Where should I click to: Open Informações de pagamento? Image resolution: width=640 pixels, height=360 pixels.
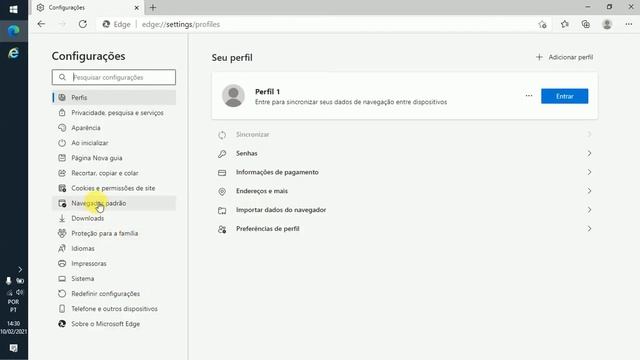(404, 172)
